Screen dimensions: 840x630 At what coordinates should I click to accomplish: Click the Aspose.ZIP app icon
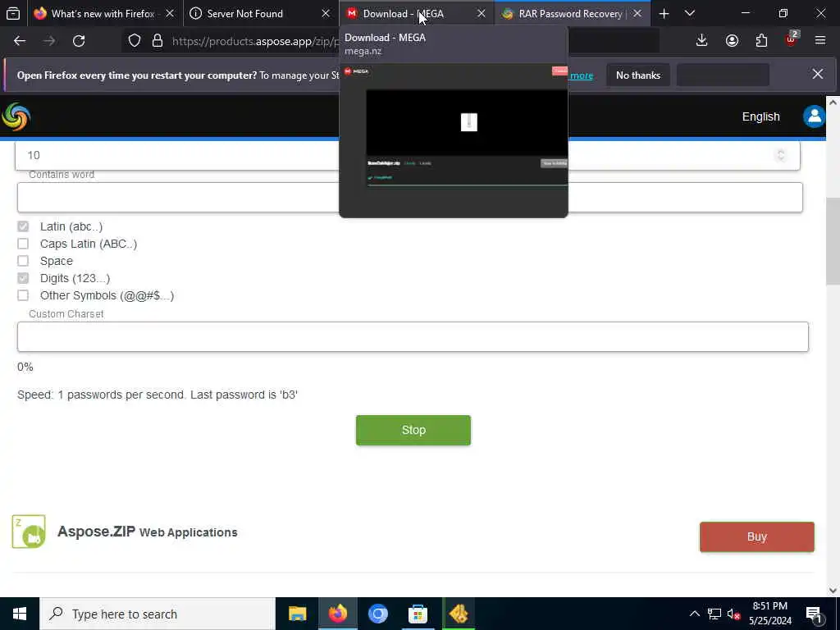[x=29, y=532]
